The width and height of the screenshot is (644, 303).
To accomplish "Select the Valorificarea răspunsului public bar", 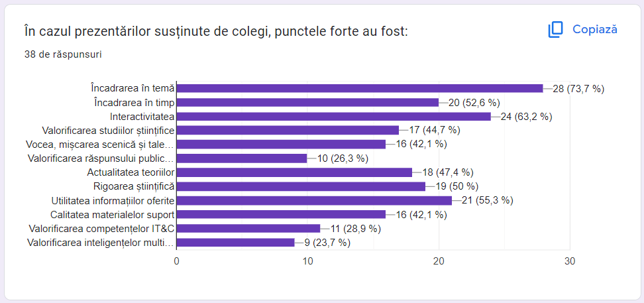I will 242,158.
